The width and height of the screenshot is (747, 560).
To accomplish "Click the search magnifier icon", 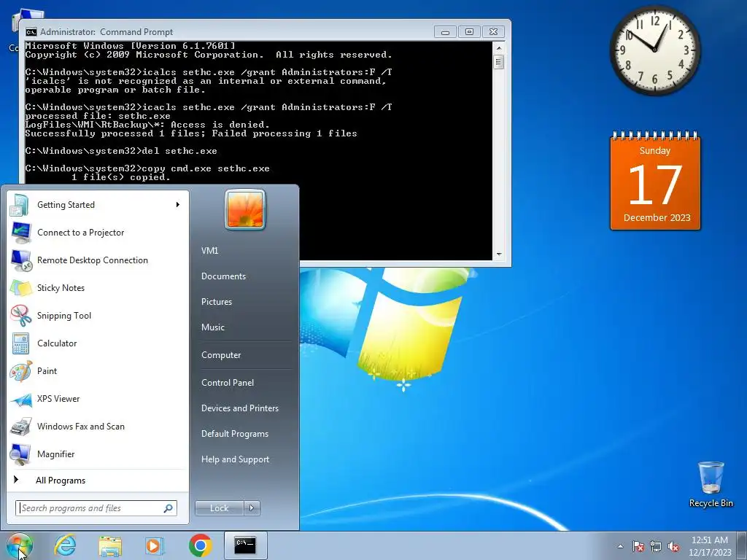I will click(x=168, y=508).
